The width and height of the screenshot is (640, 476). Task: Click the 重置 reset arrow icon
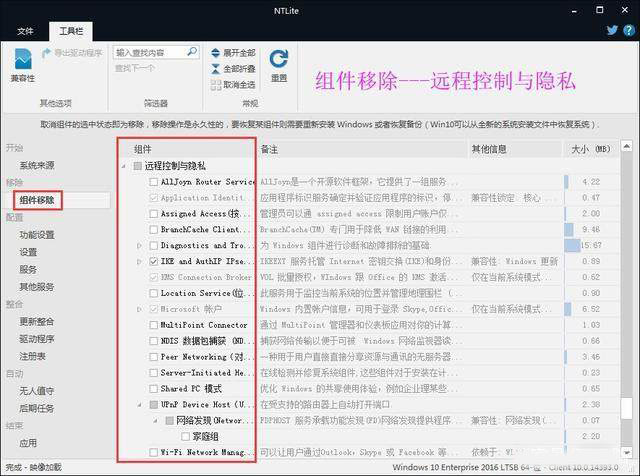click(x=279, y=59)
